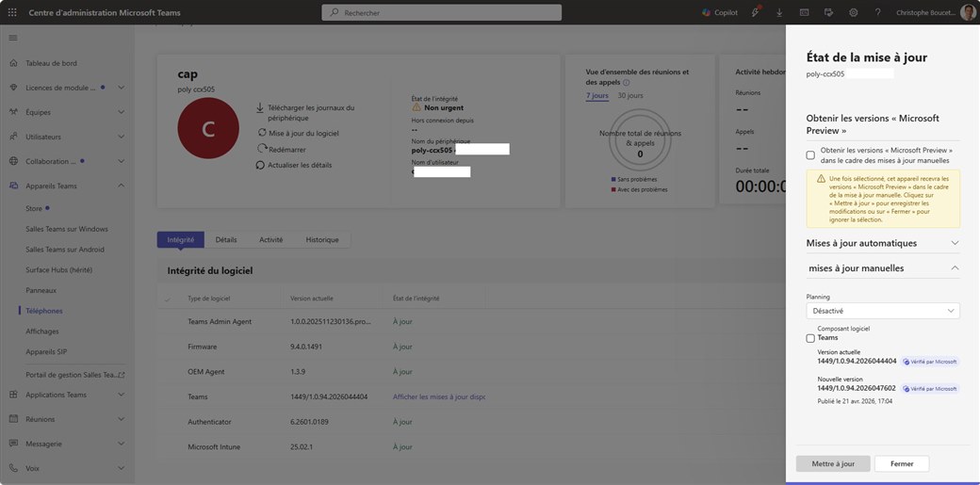This screenshot has height=485, width=980.
Task: Collapse mises à jour manuelles section
Action: pos(955,268)
